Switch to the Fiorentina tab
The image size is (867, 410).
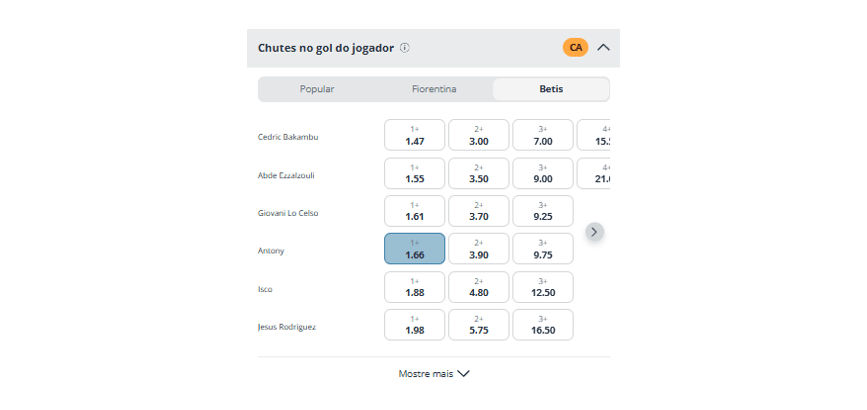click(x=434, y=89)
